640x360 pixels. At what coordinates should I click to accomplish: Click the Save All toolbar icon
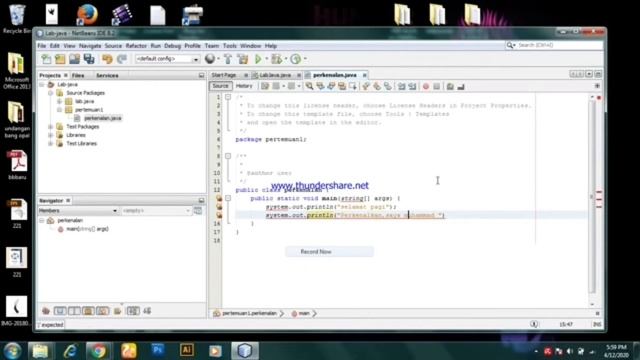[x=89, y=59]
